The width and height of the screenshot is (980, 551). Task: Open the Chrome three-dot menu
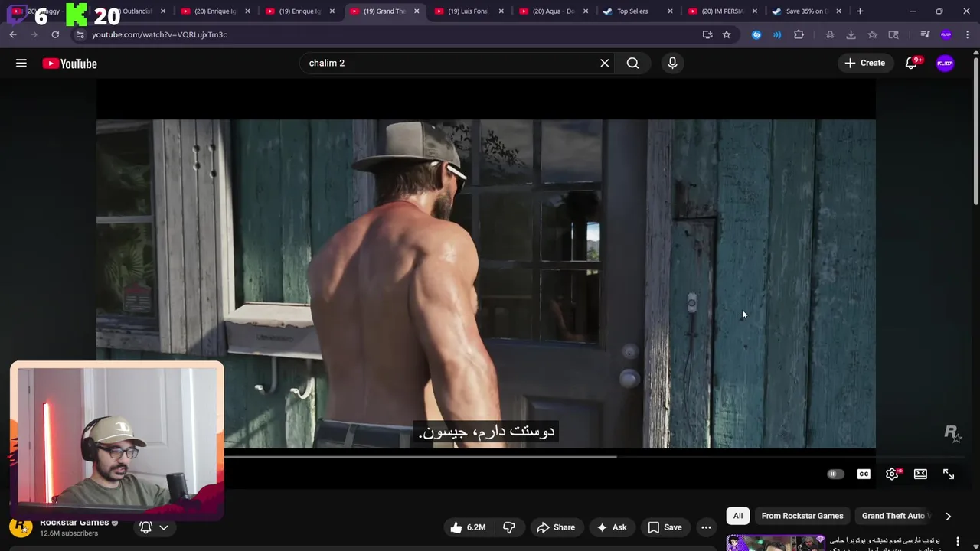(968, 34)
